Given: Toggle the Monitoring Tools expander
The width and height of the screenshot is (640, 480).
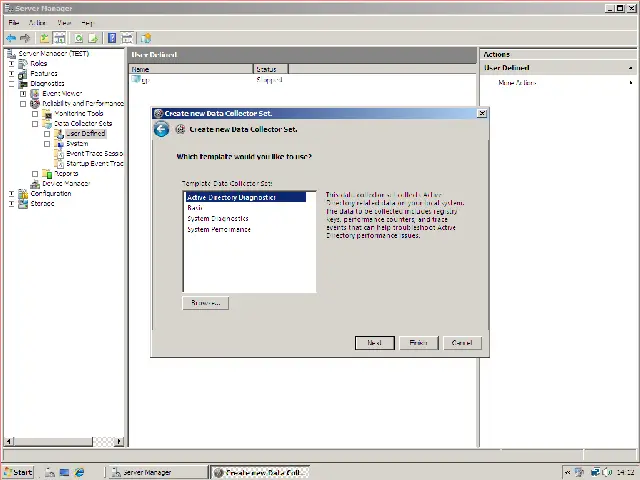Looking at the screenshot, I should point(35,114).
